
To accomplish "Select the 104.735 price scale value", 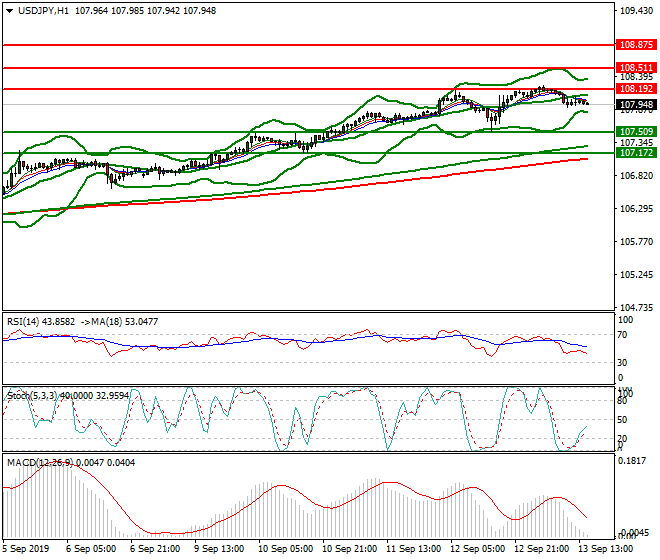I will [x=636, y=307].
